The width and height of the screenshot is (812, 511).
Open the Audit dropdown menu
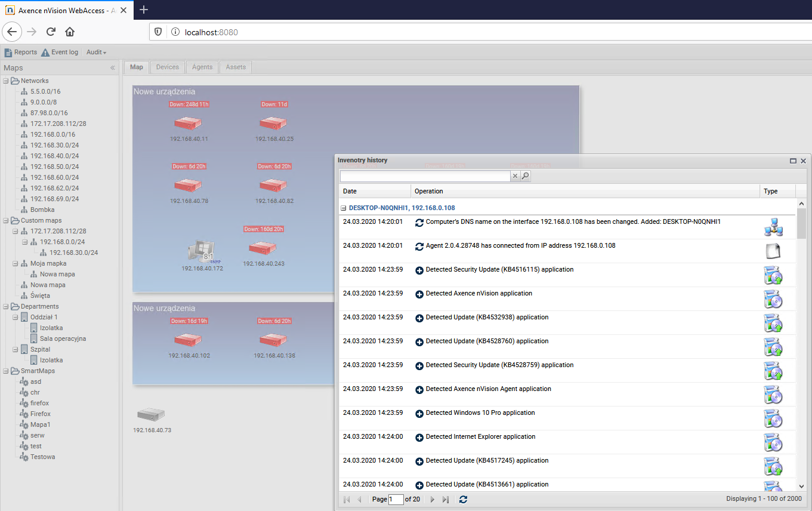(x=96, y=53)
